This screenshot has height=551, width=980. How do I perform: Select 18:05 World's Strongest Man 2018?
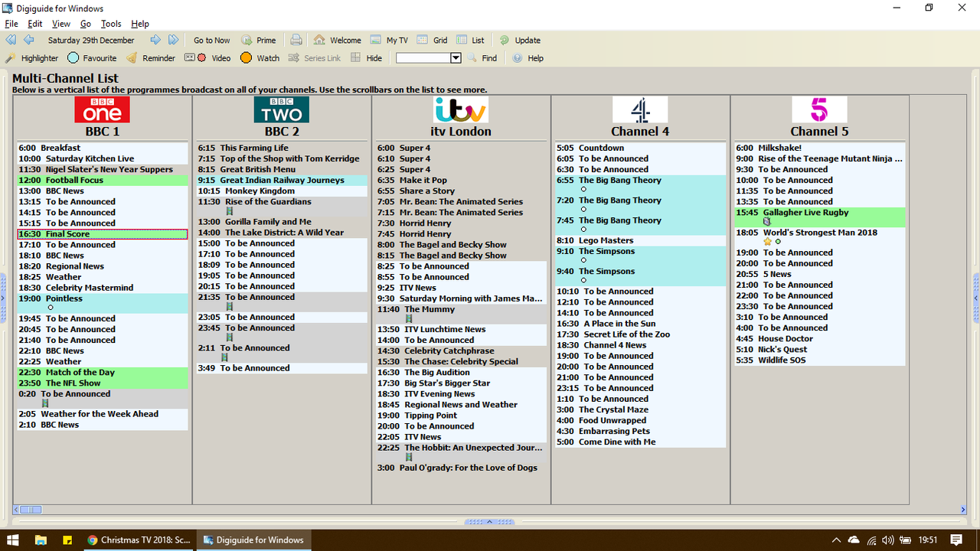[820, 237]
